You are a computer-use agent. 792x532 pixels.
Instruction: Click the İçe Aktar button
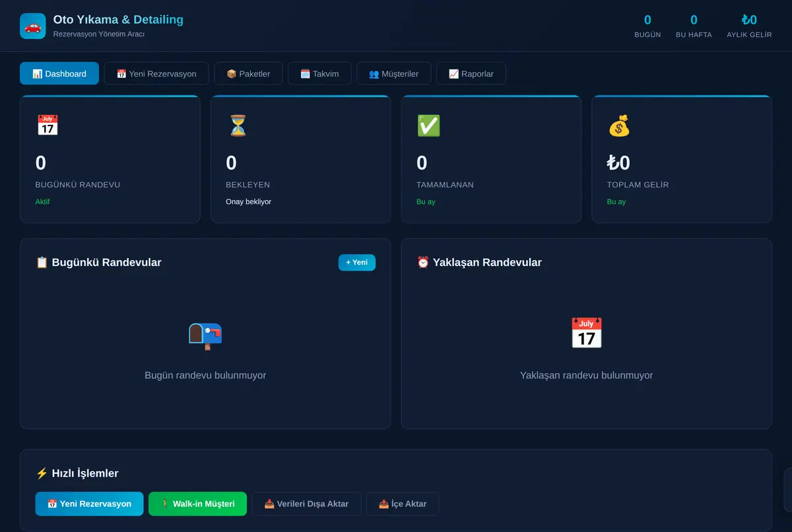(403, 504)
